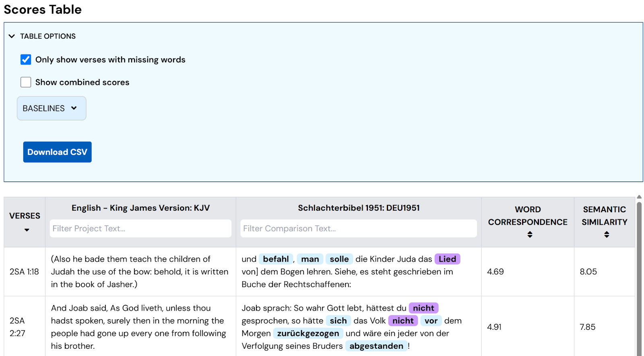The height and width of the screenshot is (356, 644).
Task: Focus the Filter Project Text field
Action: pyautogui.click(x=140, y=228)
